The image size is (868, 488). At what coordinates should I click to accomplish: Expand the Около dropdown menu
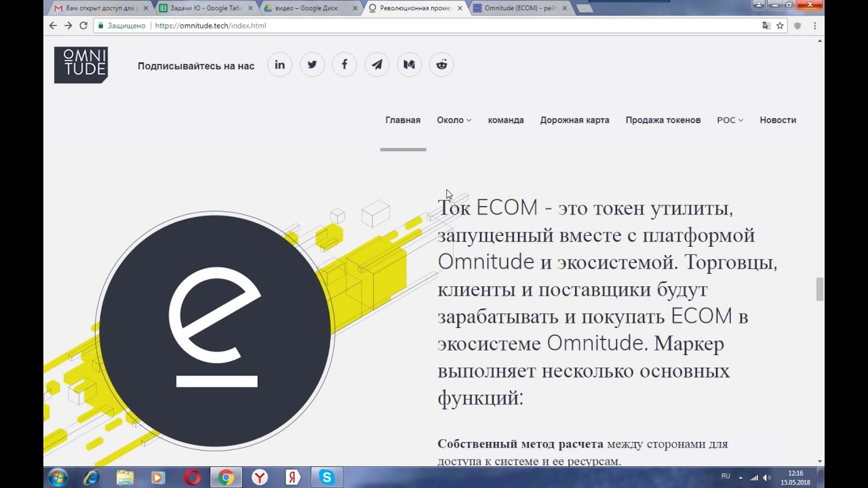(x=454, y=120)
